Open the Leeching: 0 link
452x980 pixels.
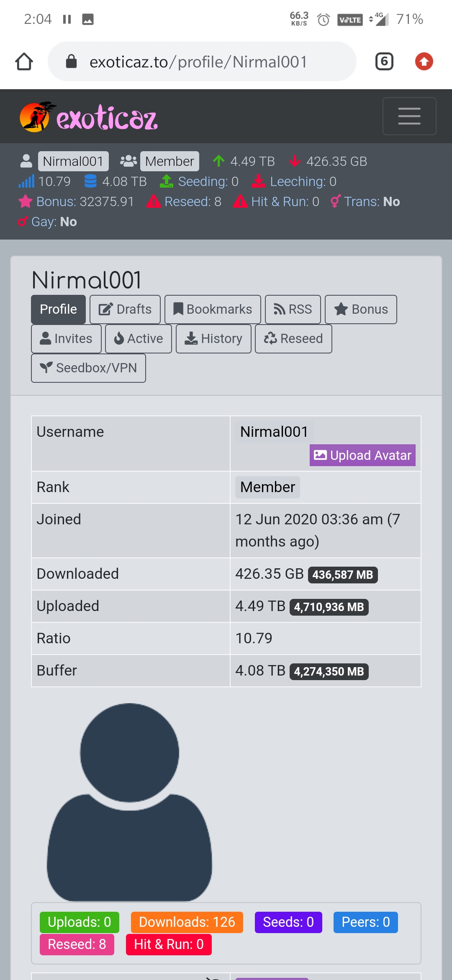tap(303, 181)
